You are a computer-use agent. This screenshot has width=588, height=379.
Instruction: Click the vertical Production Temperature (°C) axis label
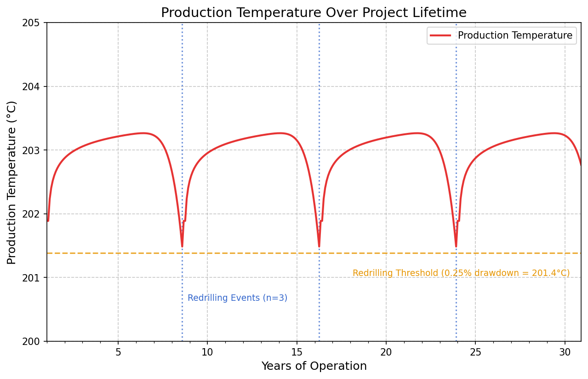click(x=12, y=182)
